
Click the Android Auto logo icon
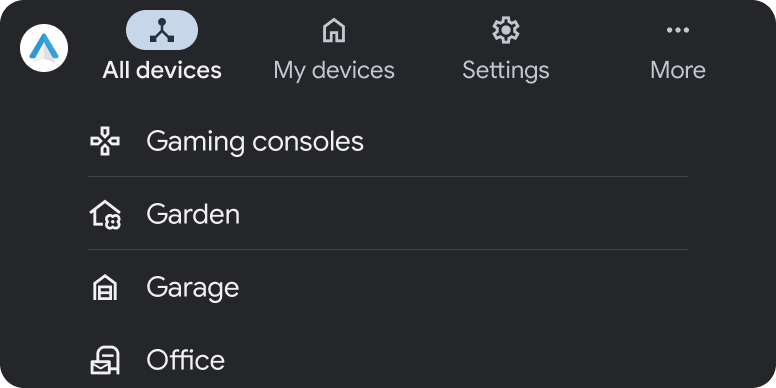(x=44, y=48)
